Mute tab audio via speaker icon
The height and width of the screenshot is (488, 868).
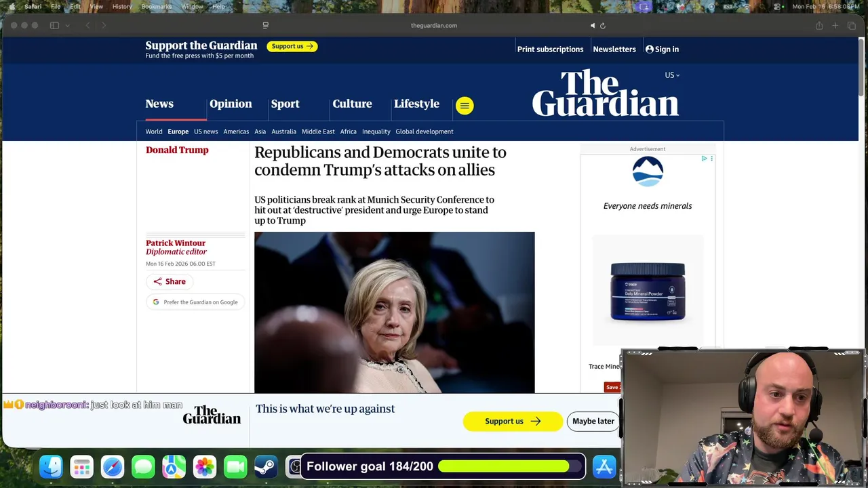592,26
